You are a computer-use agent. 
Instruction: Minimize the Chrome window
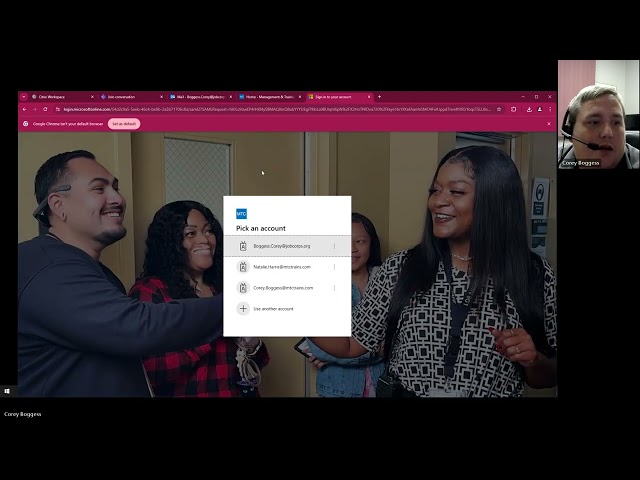pyautogui.click(x=523, y=97)
